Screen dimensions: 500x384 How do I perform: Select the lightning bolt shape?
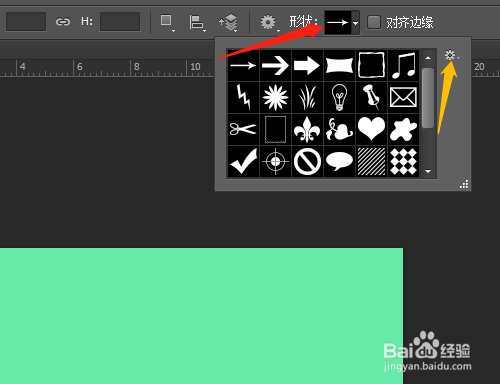pyautogui.click(x=243, y=97)
